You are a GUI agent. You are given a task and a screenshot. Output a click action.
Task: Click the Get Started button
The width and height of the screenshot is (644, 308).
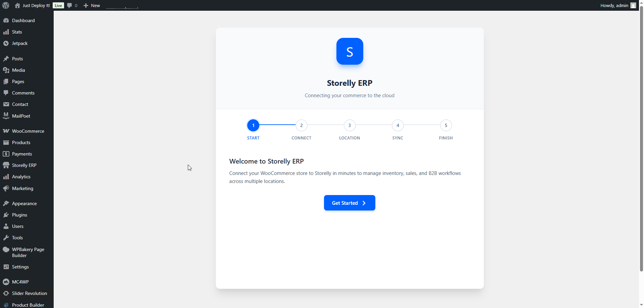click(350, 203)
